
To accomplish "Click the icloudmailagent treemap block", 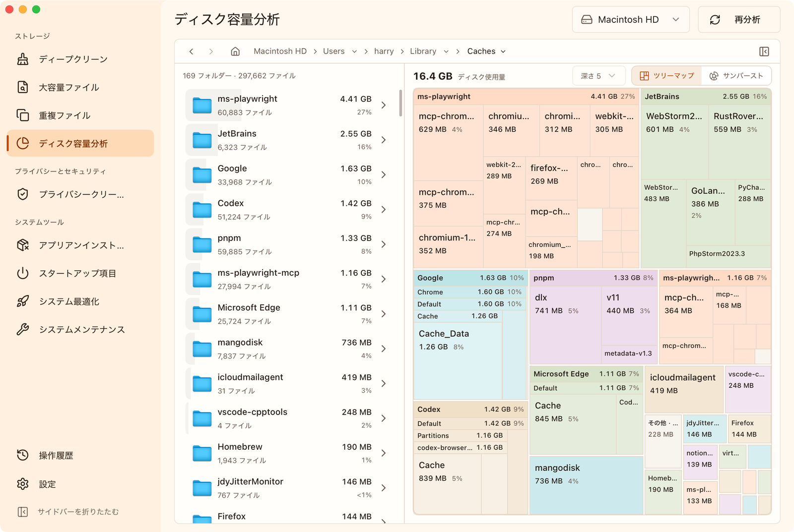I will (683, 389).
